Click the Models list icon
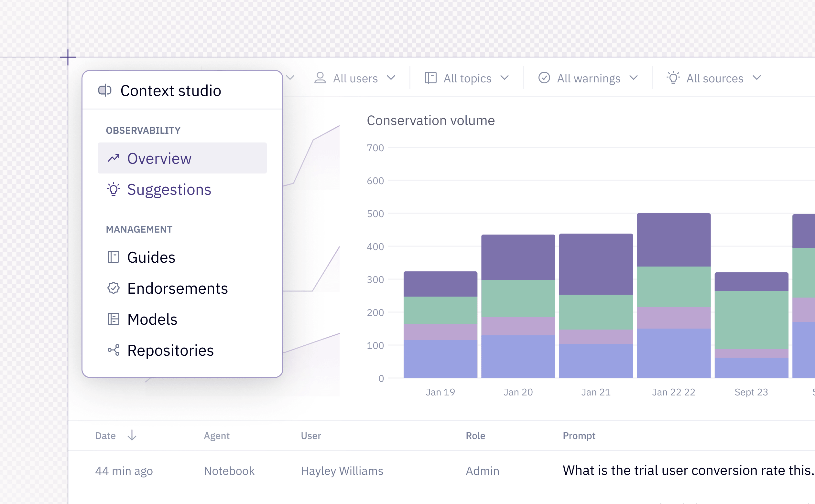Viewport: 815px width, 504px height. (x=114, y=319)
